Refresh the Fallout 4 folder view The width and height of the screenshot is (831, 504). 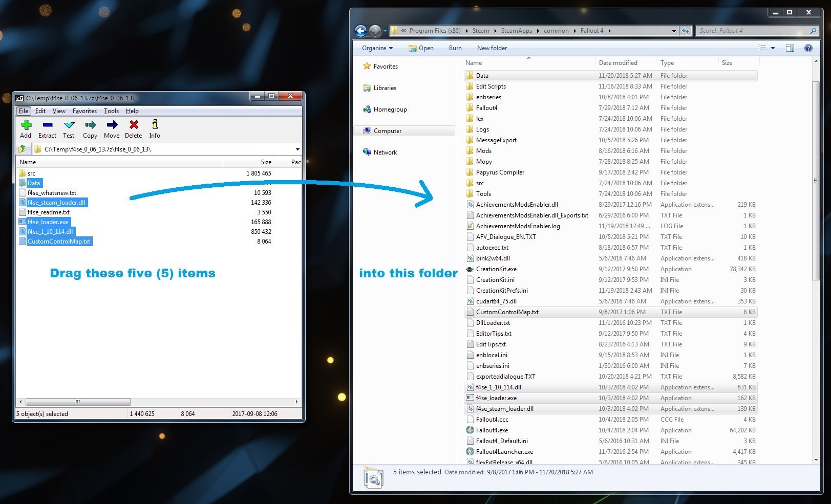686,31
